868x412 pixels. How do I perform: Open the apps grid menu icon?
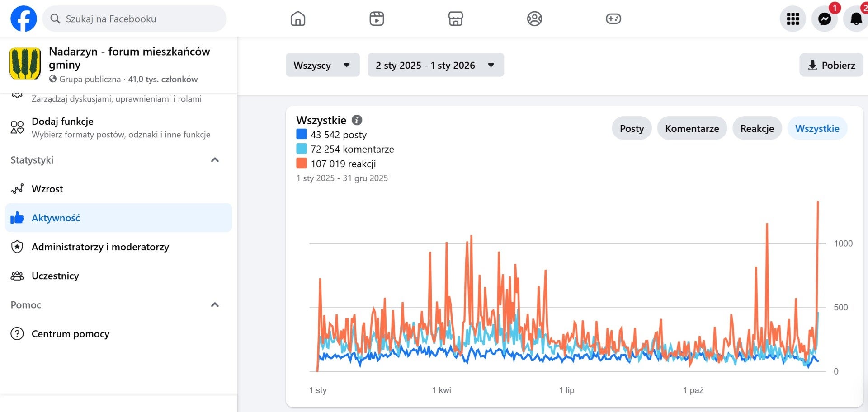(793, 19)
